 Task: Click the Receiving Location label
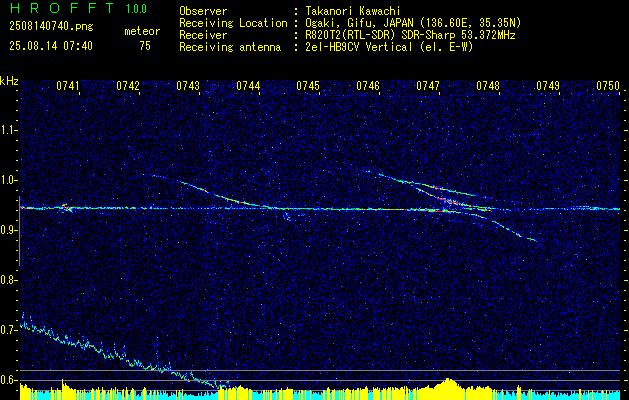point(233,23)
